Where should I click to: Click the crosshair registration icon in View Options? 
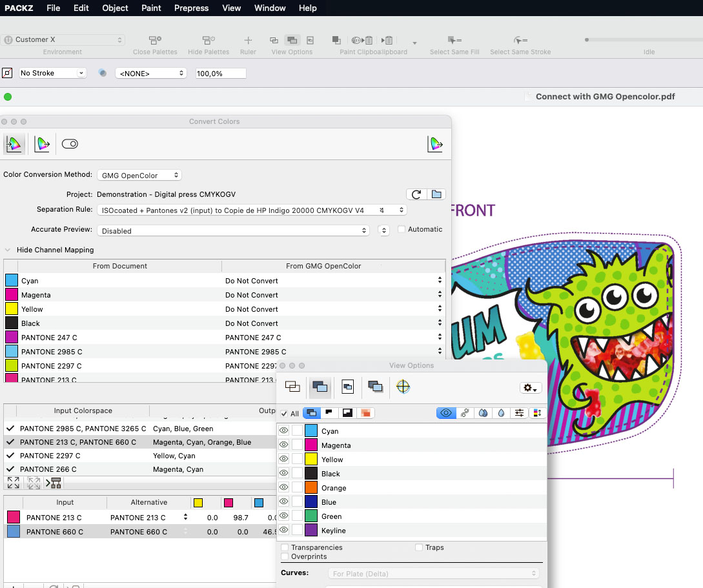[x=403, y=387]
